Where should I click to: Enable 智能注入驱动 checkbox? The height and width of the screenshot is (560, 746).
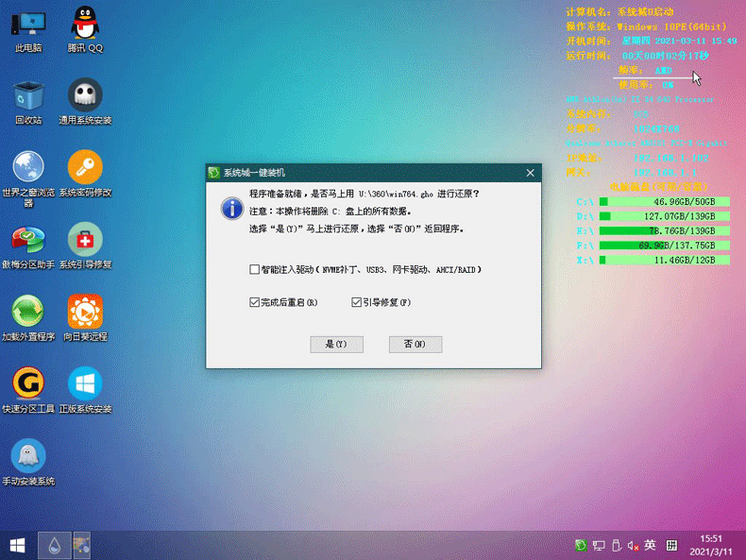pos(255,270)
